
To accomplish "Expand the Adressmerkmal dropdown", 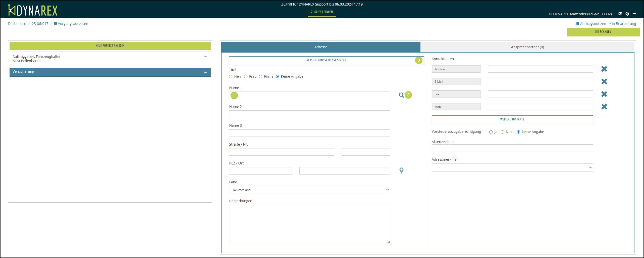I will [512, 167].
